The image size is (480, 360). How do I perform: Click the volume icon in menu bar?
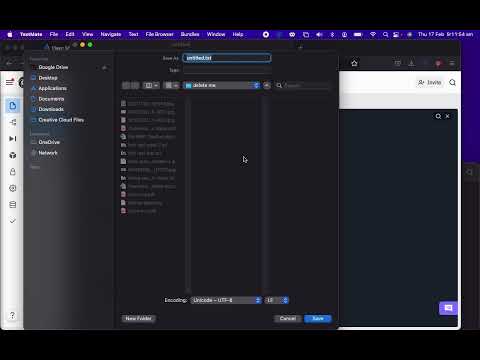pyautogui.click(x=319, y=34)
